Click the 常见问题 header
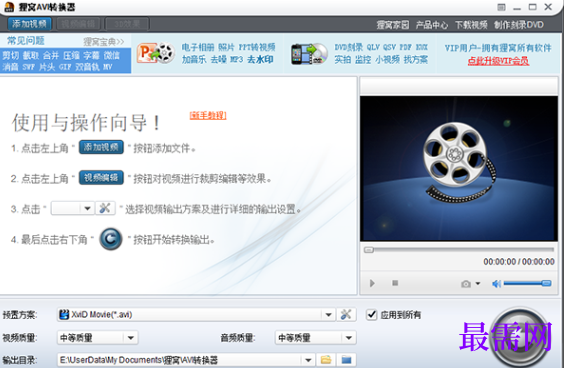 click(25, 40)
